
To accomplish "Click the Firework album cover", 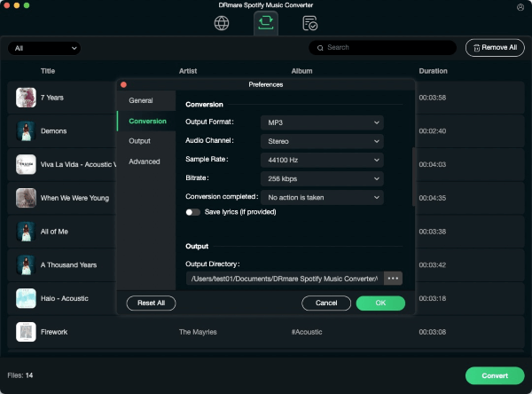I will tap(26, 332).
